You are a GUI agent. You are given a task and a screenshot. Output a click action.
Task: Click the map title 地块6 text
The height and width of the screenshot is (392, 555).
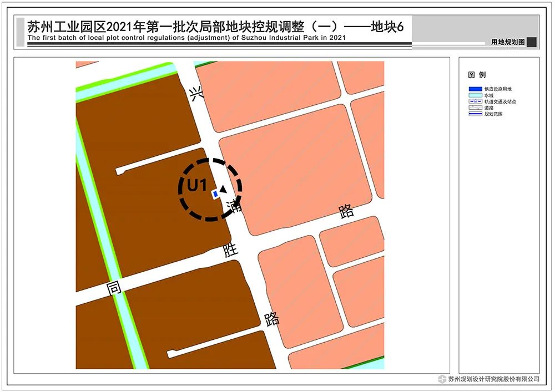point(387,27)
